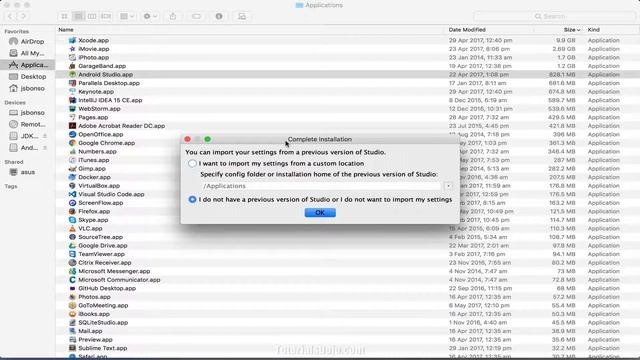Select the Parallels Desktop.app icon
The height and width of the screenshot is (360, 640).
[72, 83]
